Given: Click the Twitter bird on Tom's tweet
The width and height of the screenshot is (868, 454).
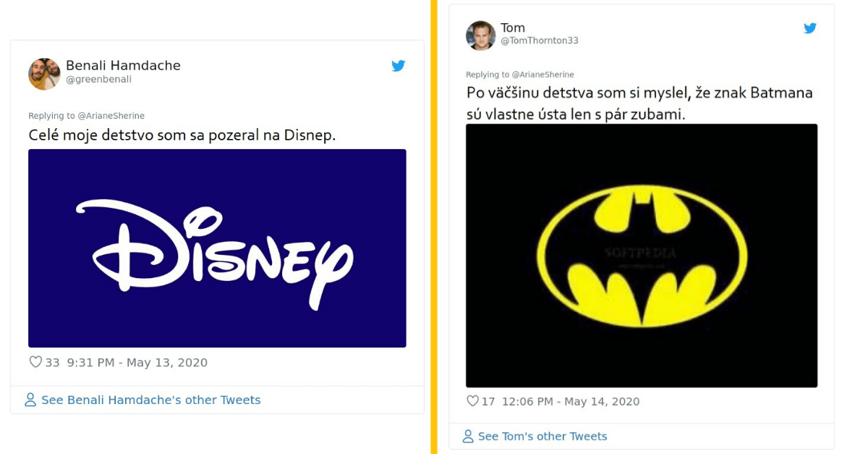Looking at the screenshot, I should click(x=810, y=28).
